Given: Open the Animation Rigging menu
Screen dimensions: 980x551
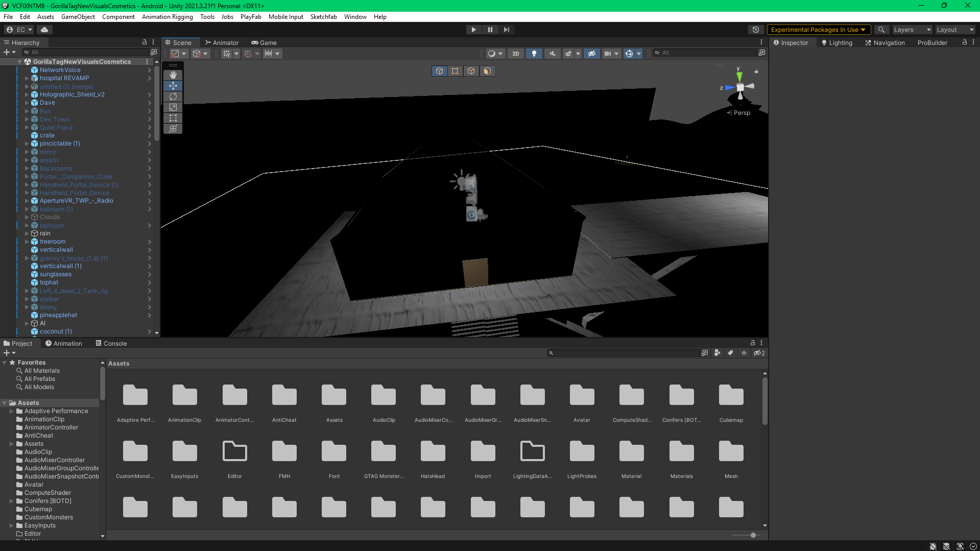Looking at the screenshot, I should 168,17.
